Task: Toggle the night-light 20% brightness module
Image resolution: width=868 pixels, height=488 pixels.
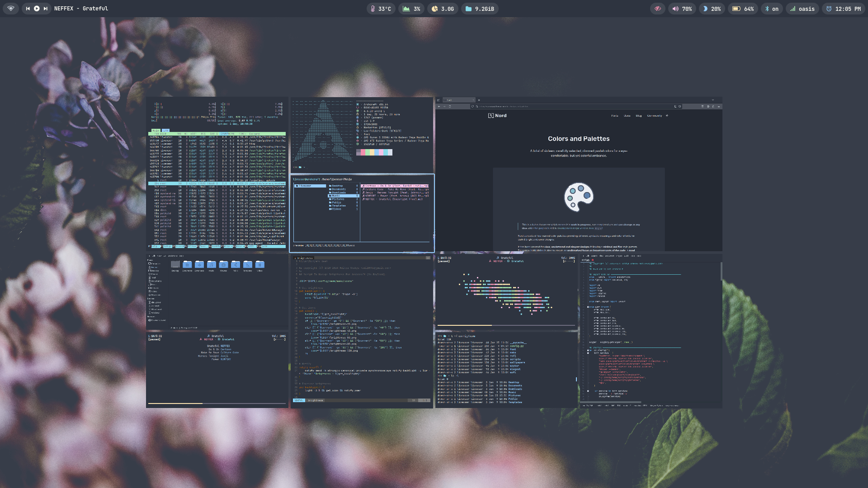Action: [x=712, y=9]
